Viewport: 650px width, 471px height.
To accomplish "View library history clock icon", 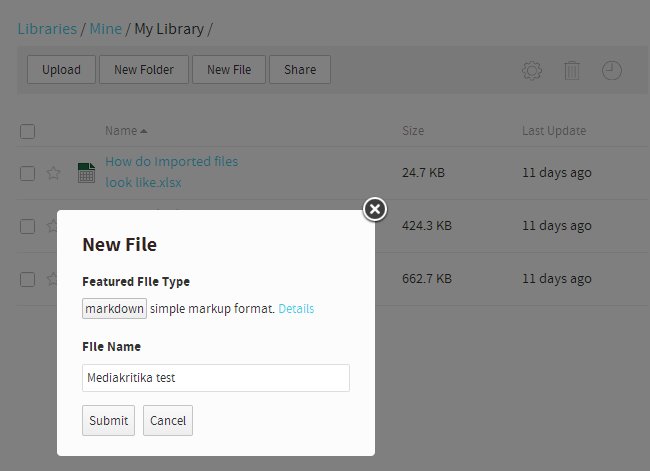I will [x=611, y=70].
